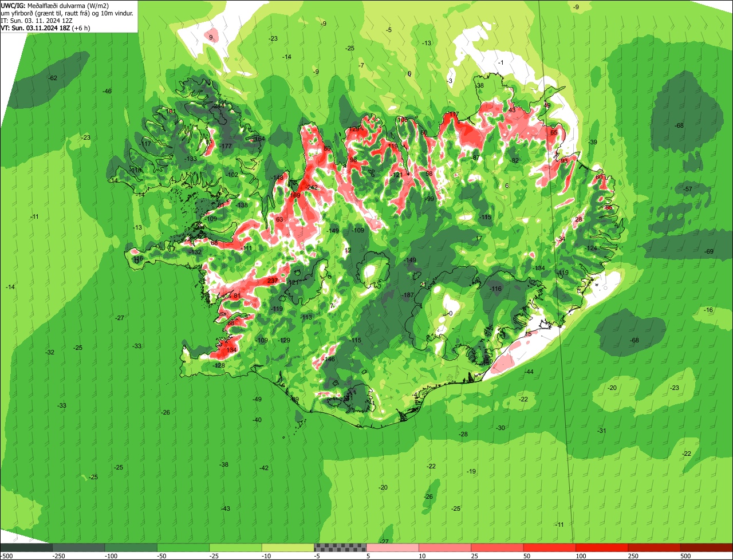
Task: Select the "-82" value in the northeast
Action: coord(514,160)
